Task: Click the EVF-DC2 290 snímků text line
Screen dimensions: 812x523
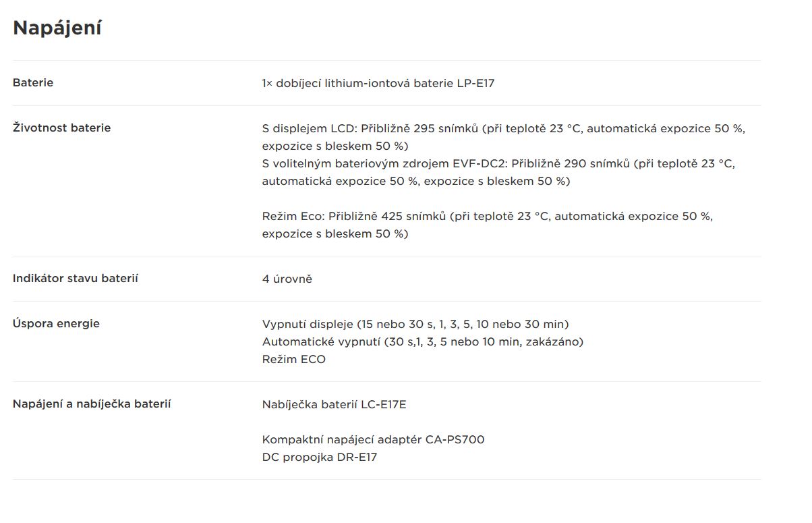Action: [498, 163]
